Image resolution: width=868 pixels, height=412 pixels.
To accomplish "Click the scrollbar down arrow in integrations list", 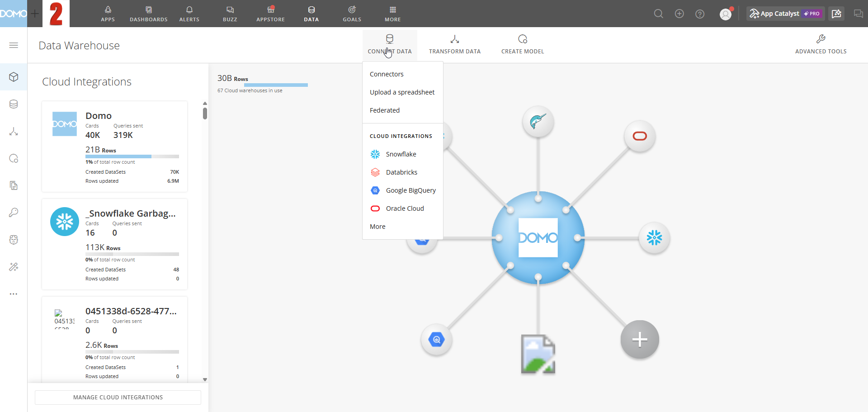I will coord(205,380).
